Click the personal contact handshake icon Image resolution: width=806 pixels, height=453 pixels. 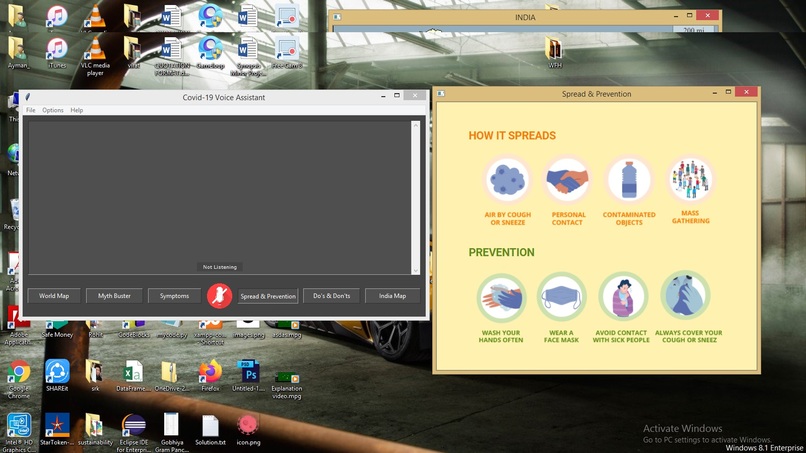coord(567,180)
